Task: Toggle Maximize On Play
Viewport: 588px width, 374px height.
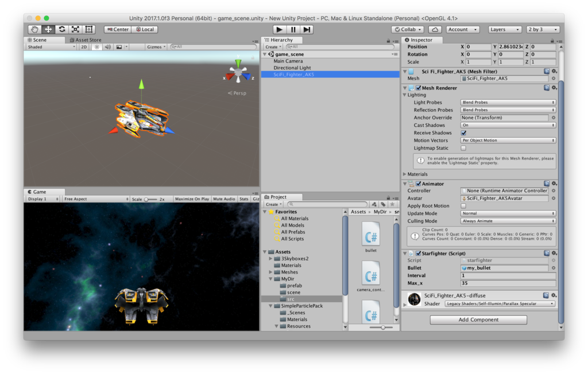Action: (x=192, y=199)
